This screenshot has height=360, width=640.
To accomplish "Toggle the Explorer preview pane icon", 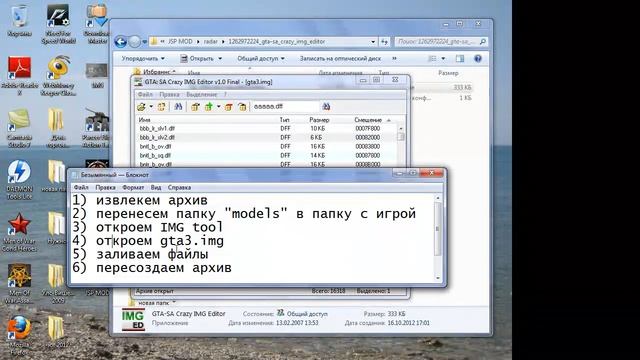I will click(x=460, y=59).
